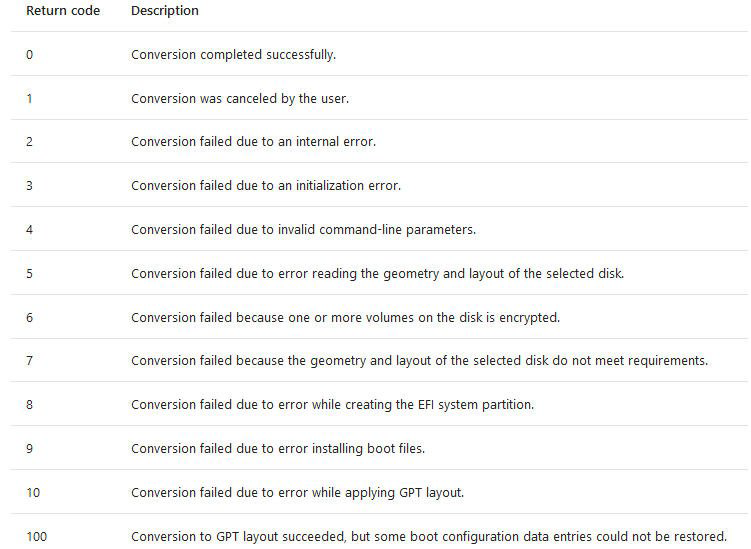Screen dimensions: 751x549
Task: Select return code 7 cell
Action: (30, 361)
